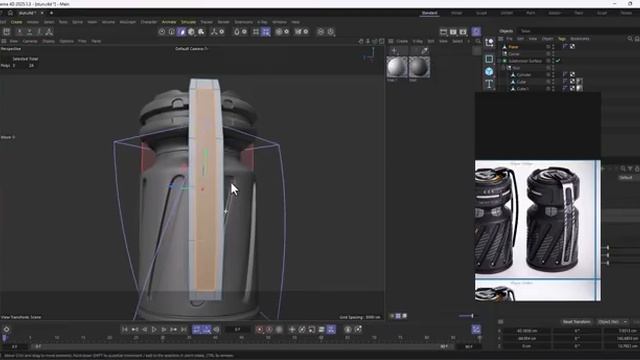Go to start of animation
This screenshot has width=640, height=360.
click(x=125, y=329)
